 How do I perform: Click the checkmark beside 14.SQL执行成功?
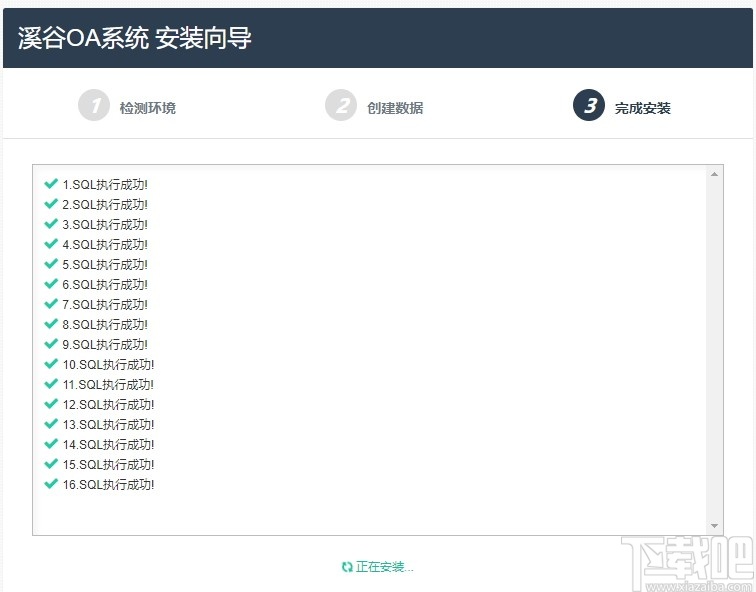point(51,444)
